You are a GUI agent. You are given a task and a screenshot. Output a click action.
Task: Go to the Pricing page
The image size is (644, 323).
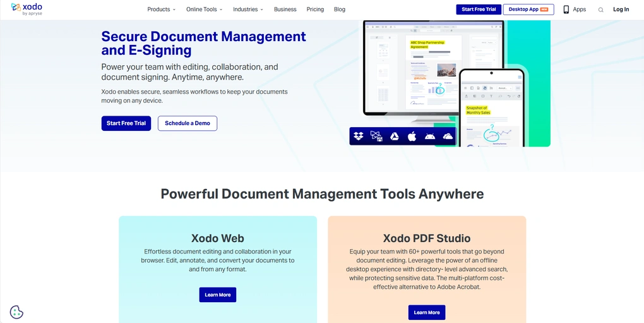(x=315, y=9)
